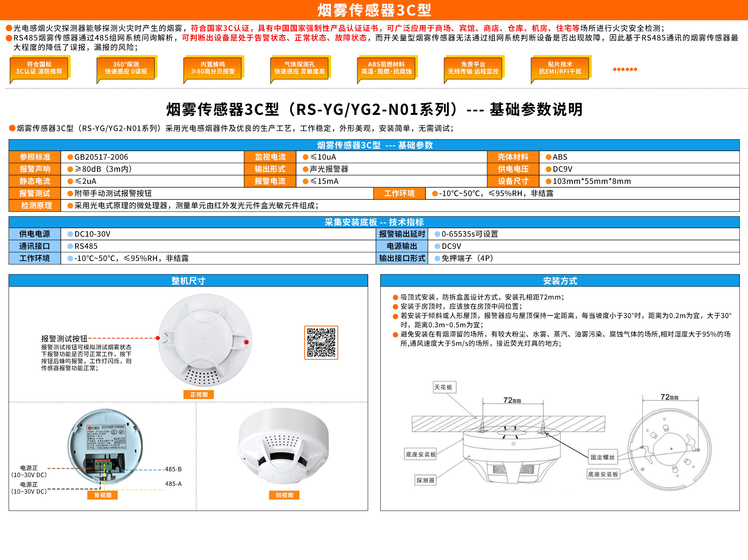Click the 免费平台 feature badge

(473, 68)
